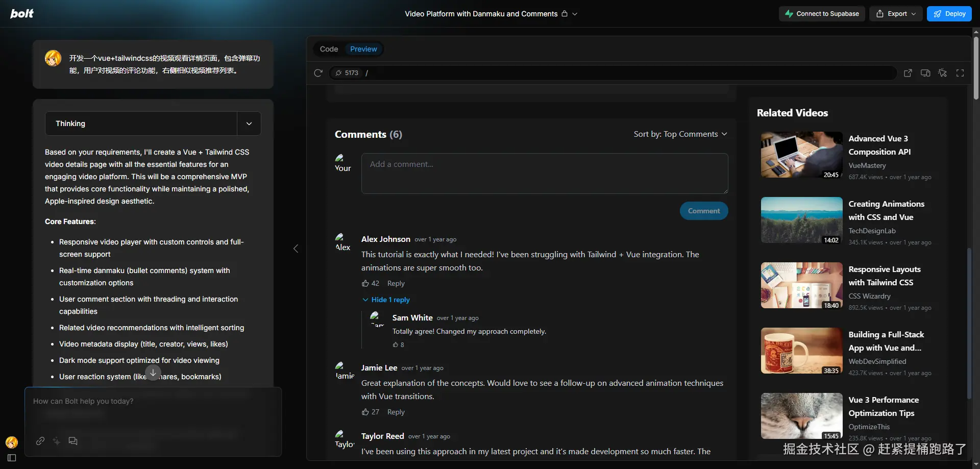Click the Add a comment text field

coord(544,174)
